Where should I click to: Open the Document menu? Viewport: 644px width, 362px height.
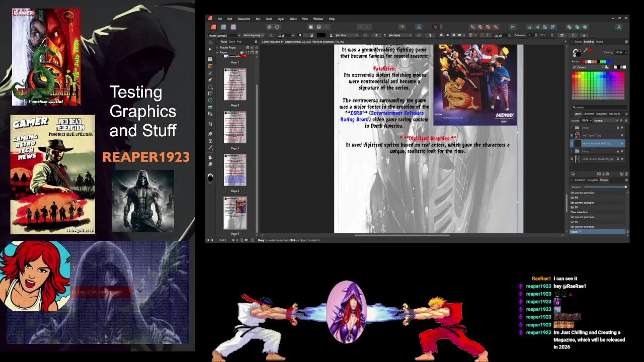[x=244, y=19]
